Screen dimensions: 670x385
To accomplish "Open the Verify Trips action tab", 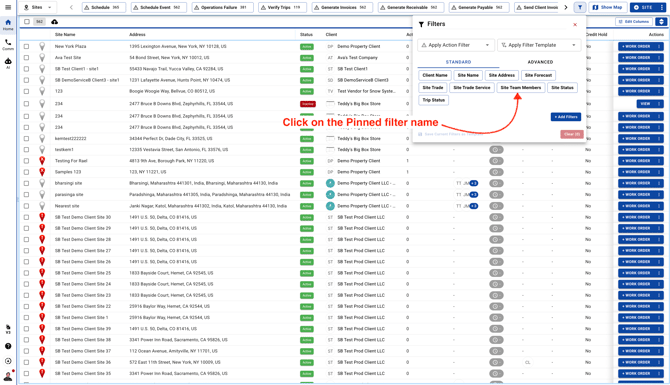I will (x=282, y=7).
